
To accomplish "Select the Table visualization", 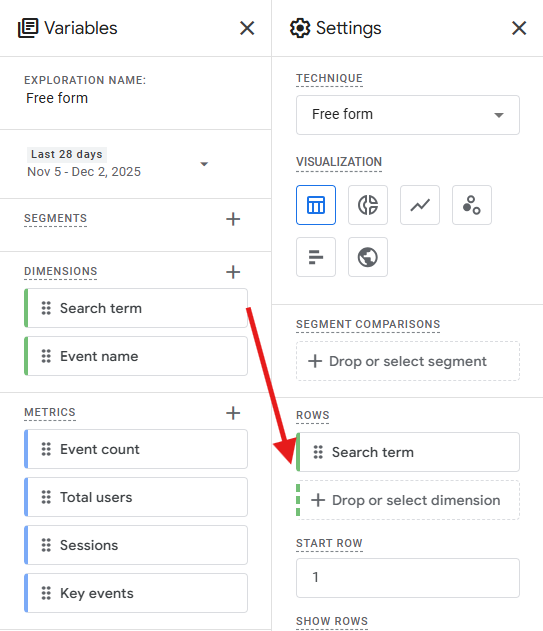I will [316, 205].
